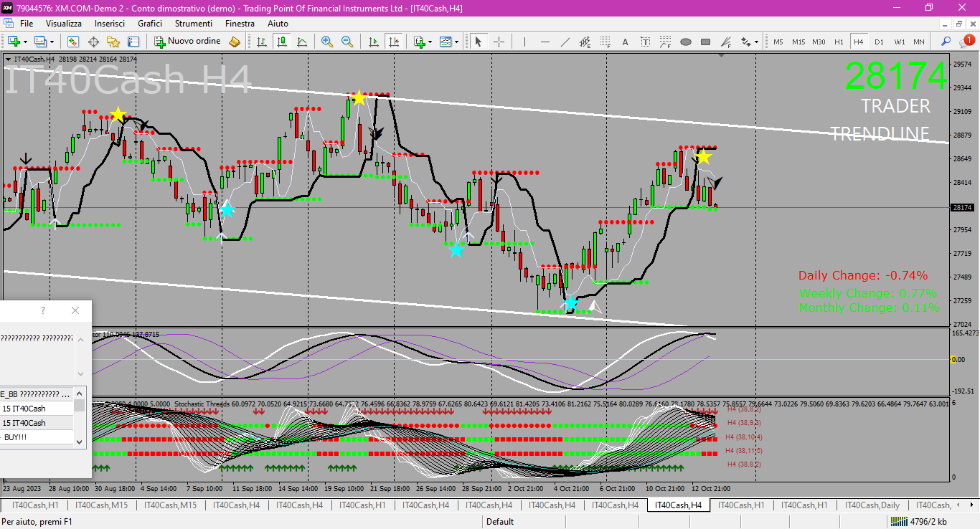Open the new chart toolbar icon
980x529 pixels.
tap(13, 42)
